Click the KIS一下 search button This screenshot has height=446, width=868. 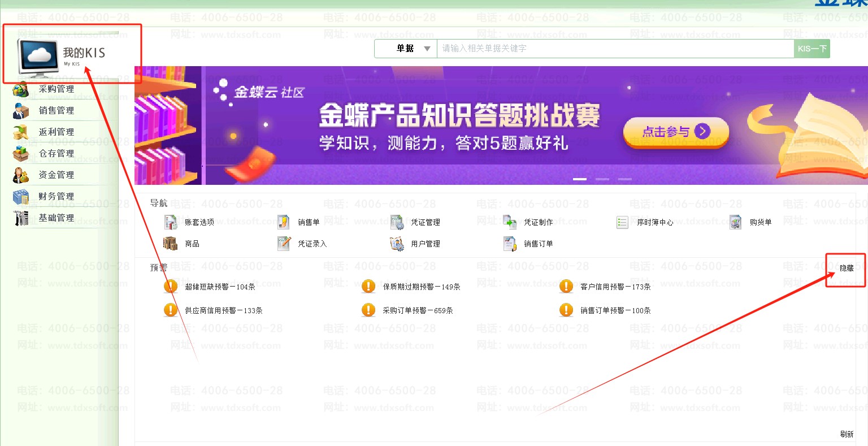(812, 49)
